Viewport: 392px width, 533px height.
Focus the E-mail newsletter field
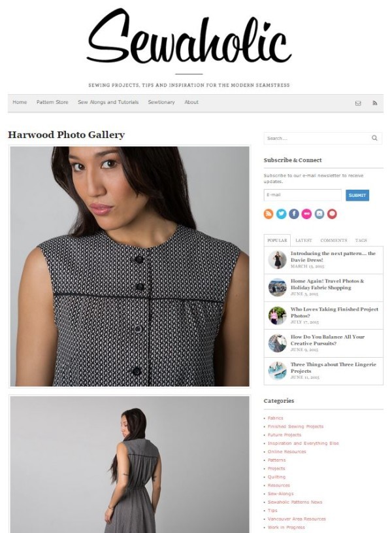[x=302, y=195]
